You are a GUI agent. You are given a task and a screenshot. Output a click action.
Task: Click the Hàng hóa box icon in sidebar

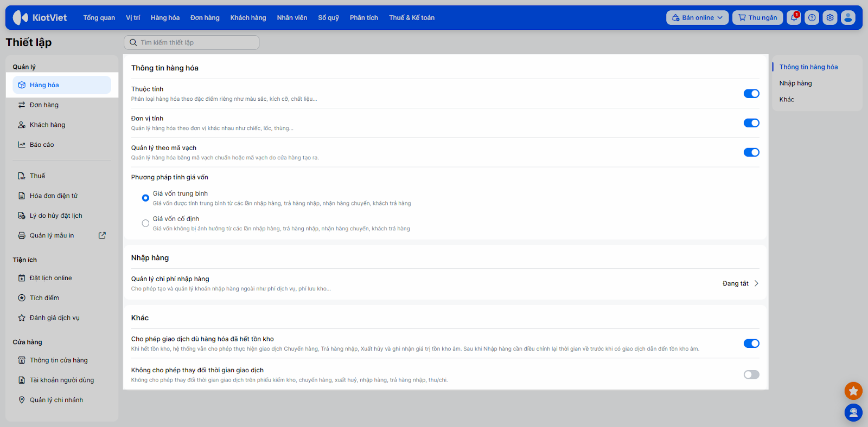pos(22,85)
